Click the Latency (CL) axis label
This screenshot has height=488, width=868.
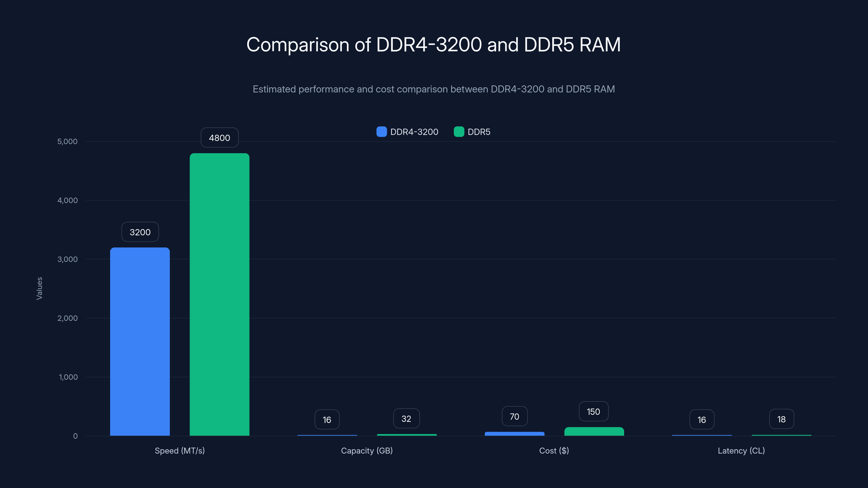pos(741,451)
